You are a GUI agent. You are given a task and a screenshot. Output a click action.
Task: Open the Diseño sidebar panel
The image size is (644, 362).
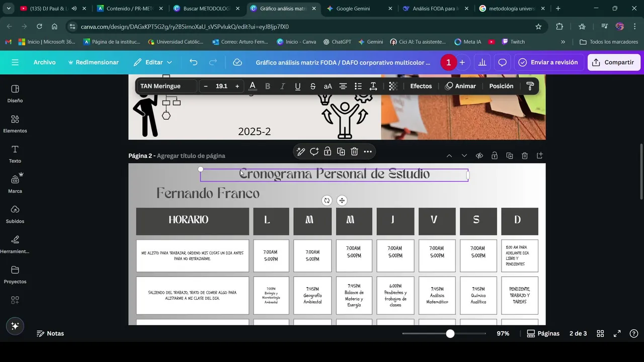15,94
